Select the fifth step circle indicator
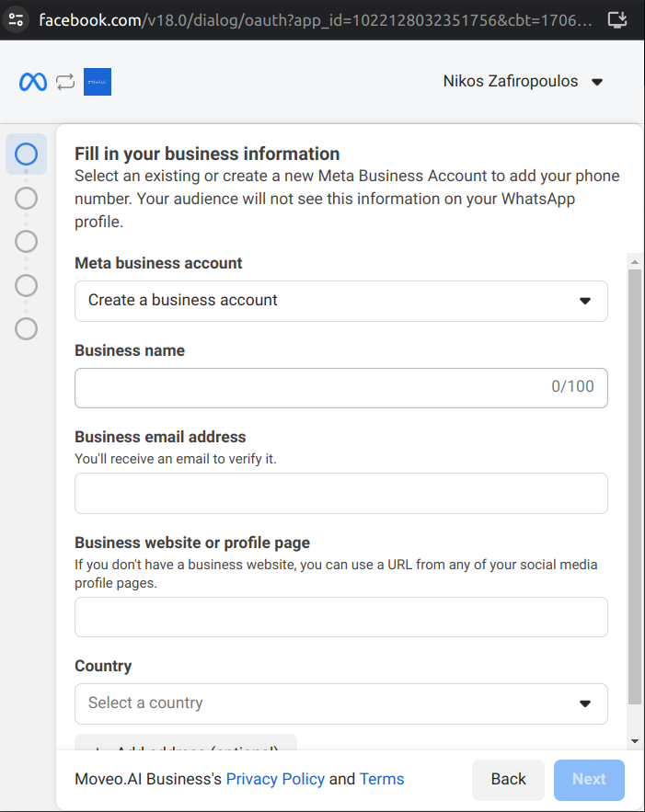The width and height of the screenshot is (645, 812). pyautogui.click(x=27, y=328)
